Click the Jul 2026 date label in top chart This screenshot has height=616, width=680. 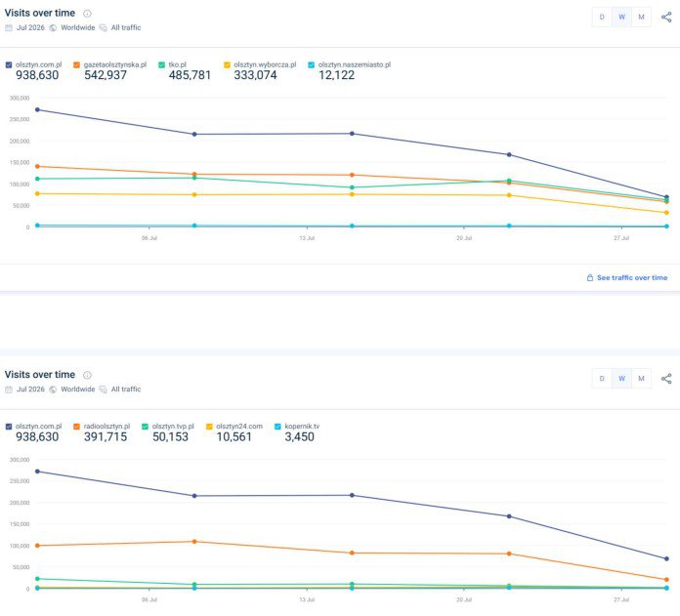click(30, 27)
